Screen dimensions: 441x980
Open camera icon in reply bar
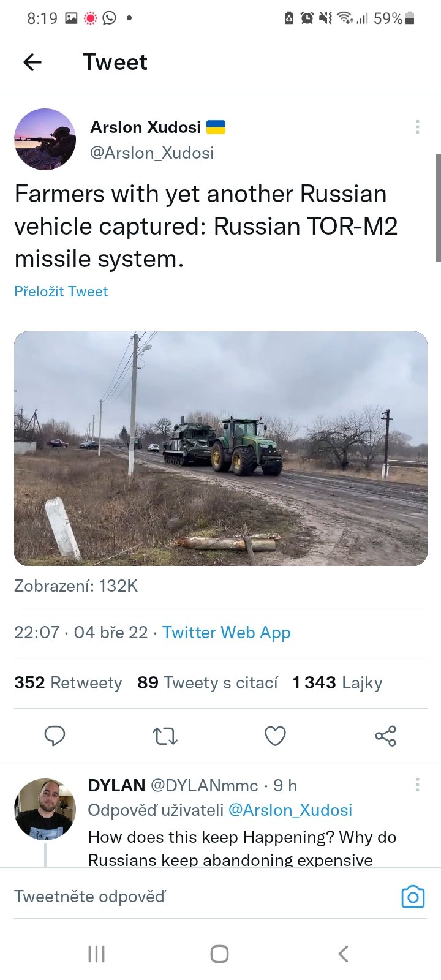click(412, 897)
